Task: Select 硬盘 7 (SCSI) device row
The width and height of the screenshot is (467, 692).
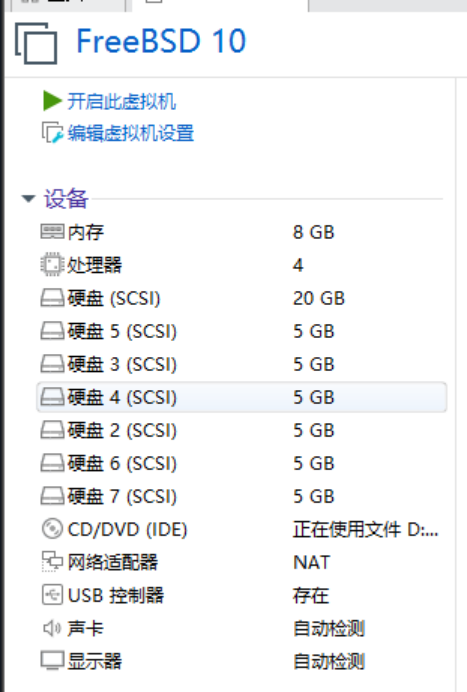Action: coord(241,496)
